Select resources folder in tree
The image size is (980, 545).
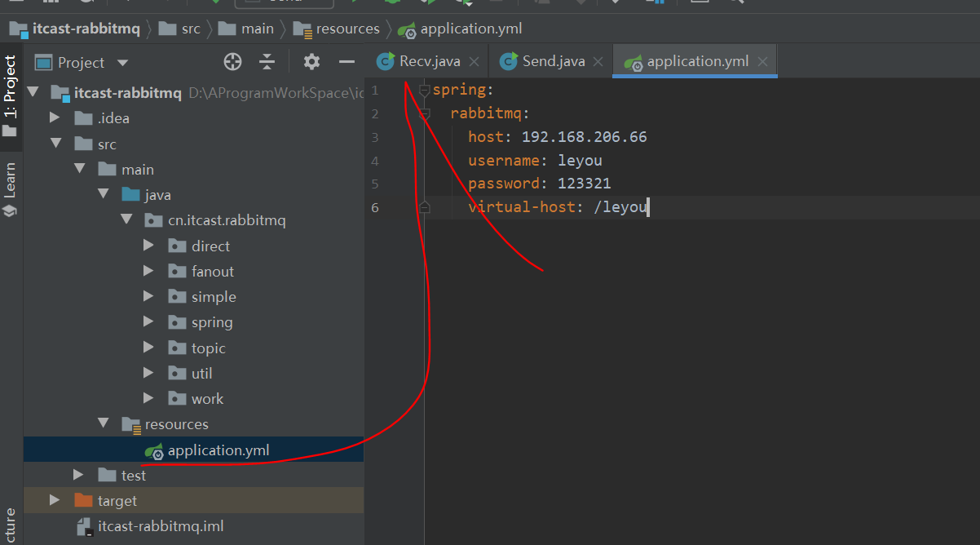pyautogui.click(x=176, y=424)
